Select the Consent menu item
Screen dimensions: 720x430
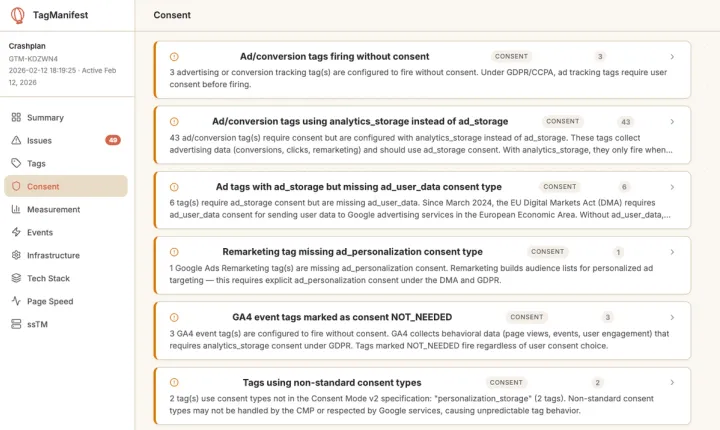click(66, 186)
